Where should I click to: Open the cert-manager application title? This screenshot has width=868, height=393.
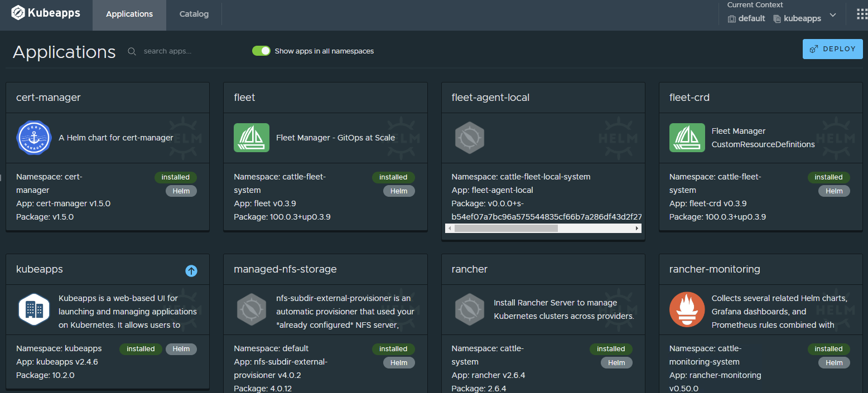coord(49,98)
